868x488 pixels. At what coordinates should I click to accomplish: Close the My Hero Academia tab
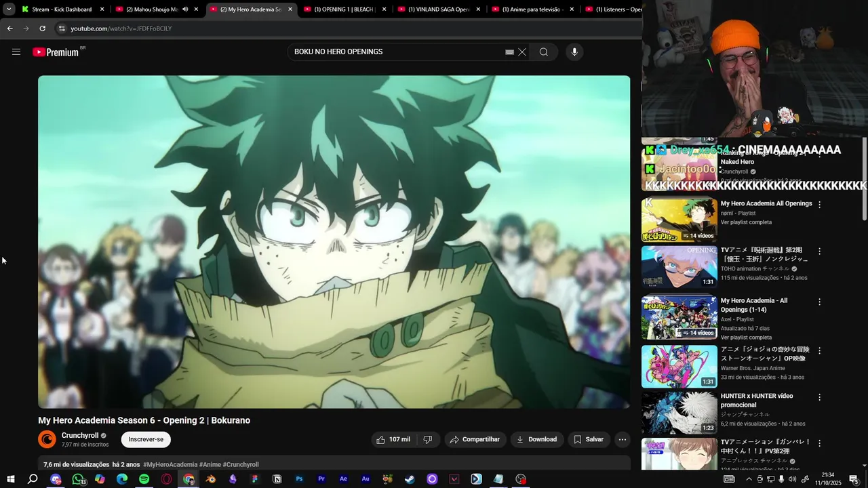290,9
